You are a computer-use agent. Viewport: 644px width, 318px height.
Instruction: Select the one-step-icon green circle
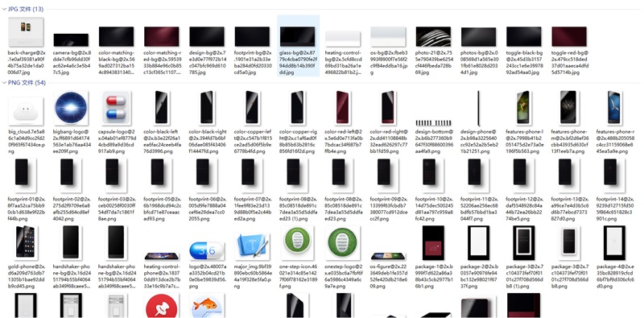tap(297, 243)
